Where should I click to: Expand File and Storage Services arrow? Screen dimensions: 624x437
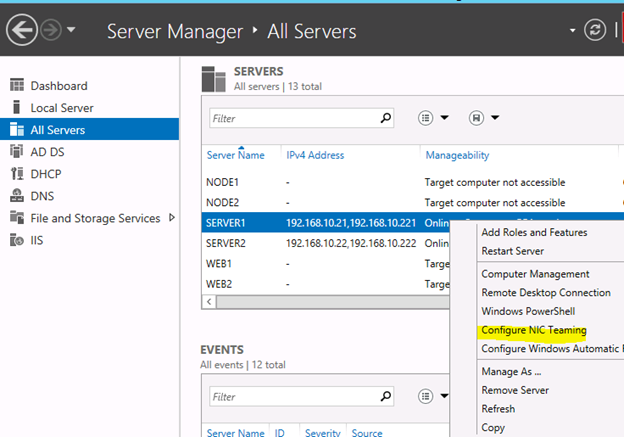point(172,218)
